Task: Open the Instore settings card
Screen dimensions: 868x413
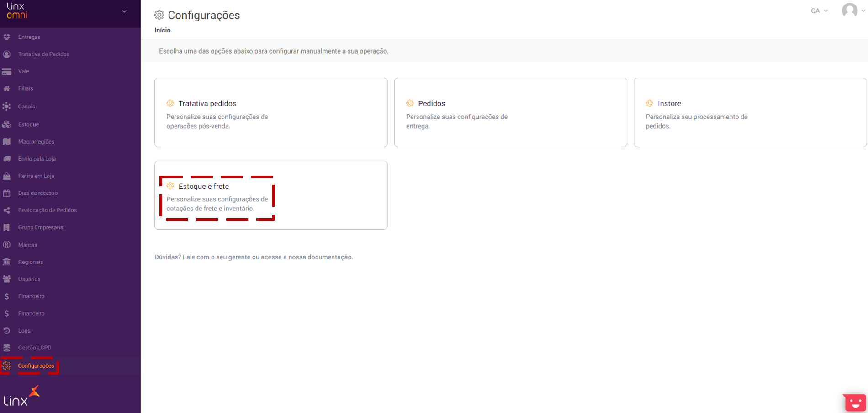Action: 750,113
